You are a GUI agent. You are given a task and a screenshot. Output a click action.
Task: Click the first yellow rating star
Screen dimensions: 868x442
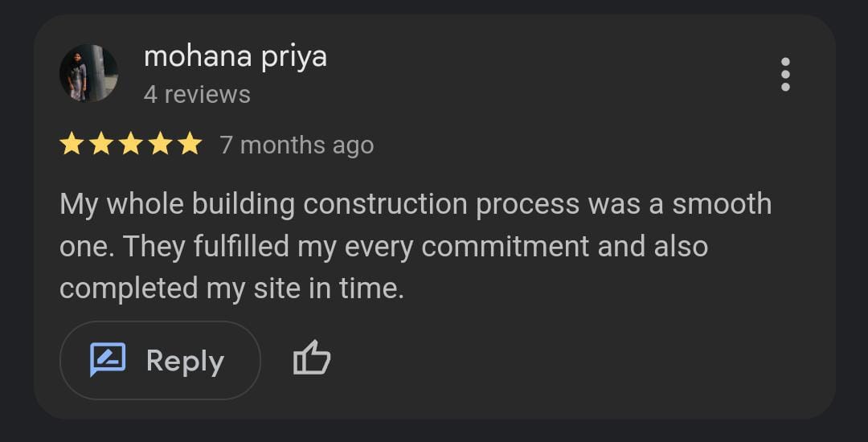pyautogui.click(x=72, y=145)
